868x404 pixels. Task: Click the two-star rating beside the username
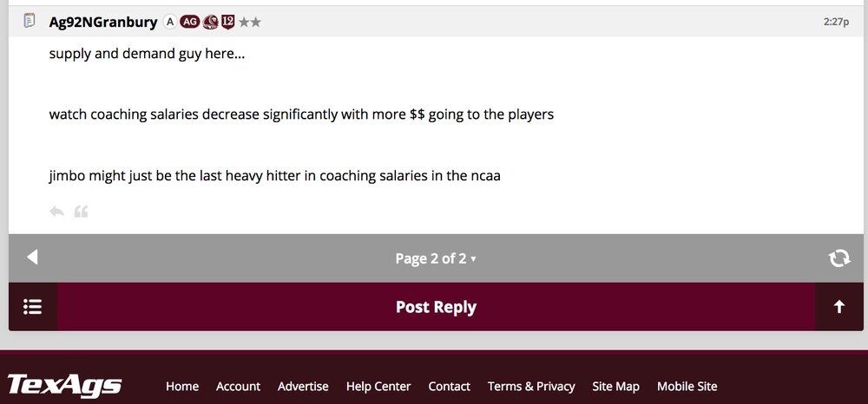pyautogui.click(x=250, y=22)
